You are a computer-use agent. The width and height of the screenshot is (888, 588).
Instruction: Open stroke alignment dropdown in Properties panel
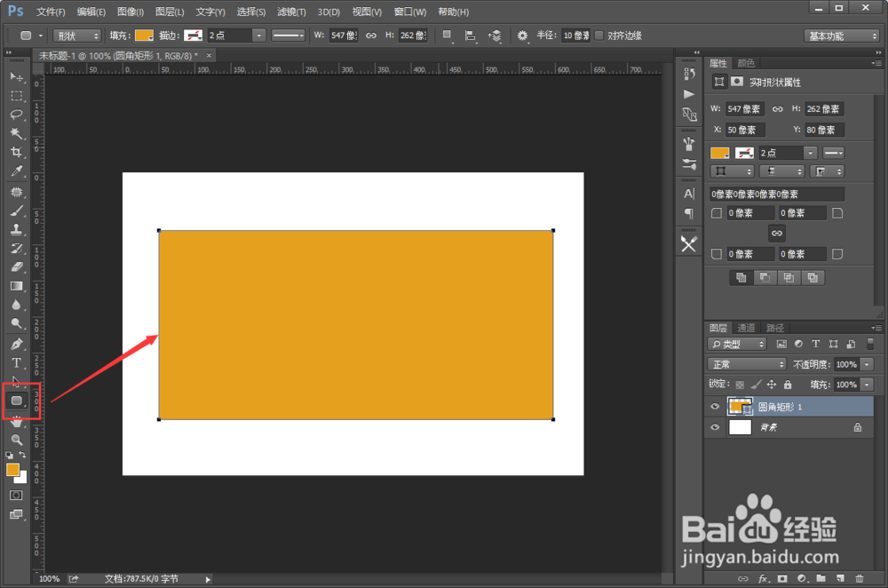coord(732,171)
